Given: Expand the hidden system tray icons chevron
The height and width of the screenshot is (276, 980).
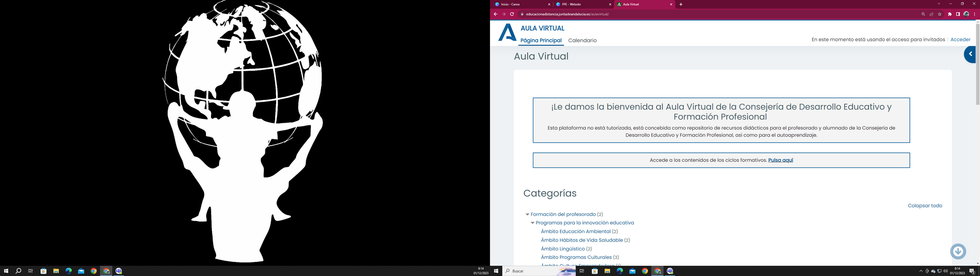Looking at the screenshot, I should pos(921,271).
